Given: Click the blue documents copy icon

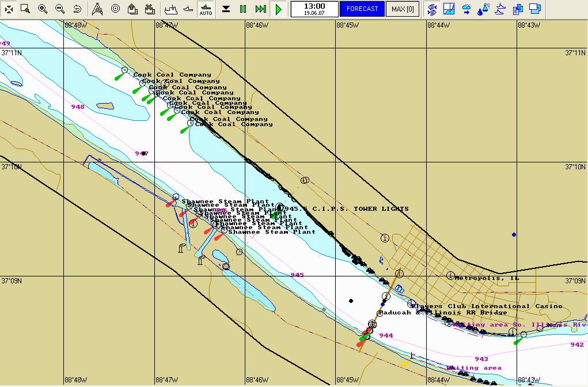Looking at the screenshot, I should click(518, 9).
